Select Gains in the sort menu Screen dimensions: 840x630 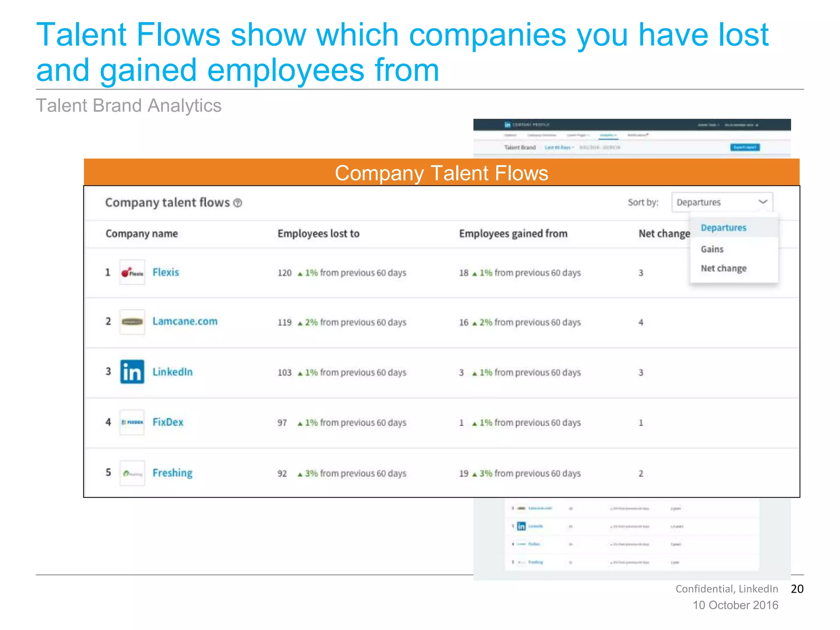point(712,249)
